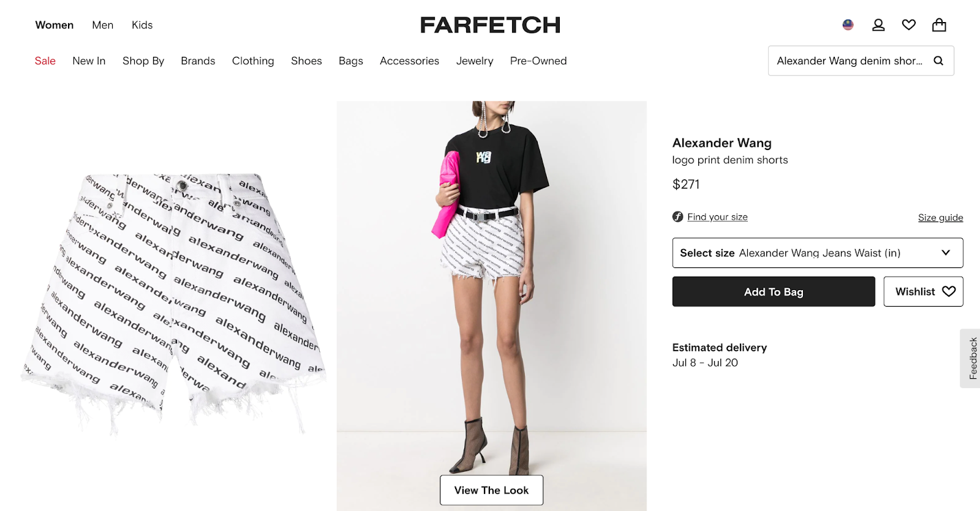
Task: Click the Find your size badge icon
Action: pos(677,217)
